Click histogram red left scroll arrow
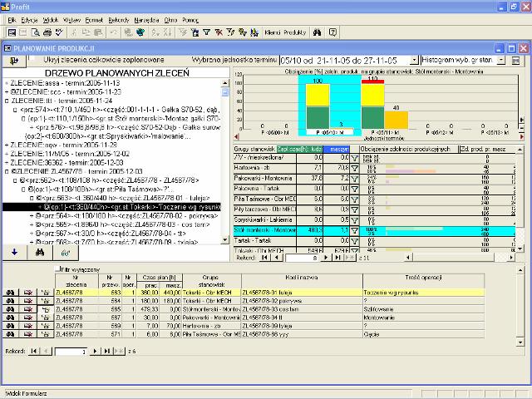Screen dimensions: 532x399 [236, 136]
